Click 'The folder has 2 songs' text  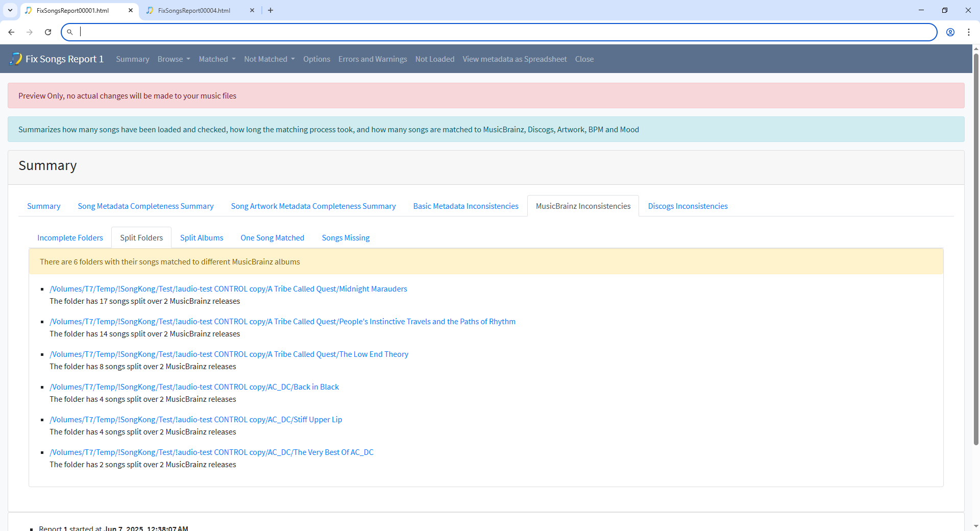coord(143,465)
